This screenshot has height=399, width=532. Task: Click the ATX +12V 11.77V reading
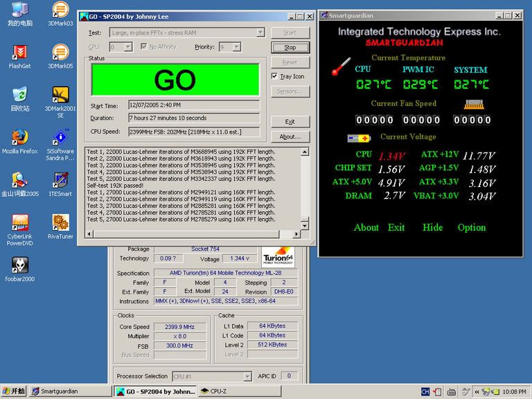click(x=479, y=156)
